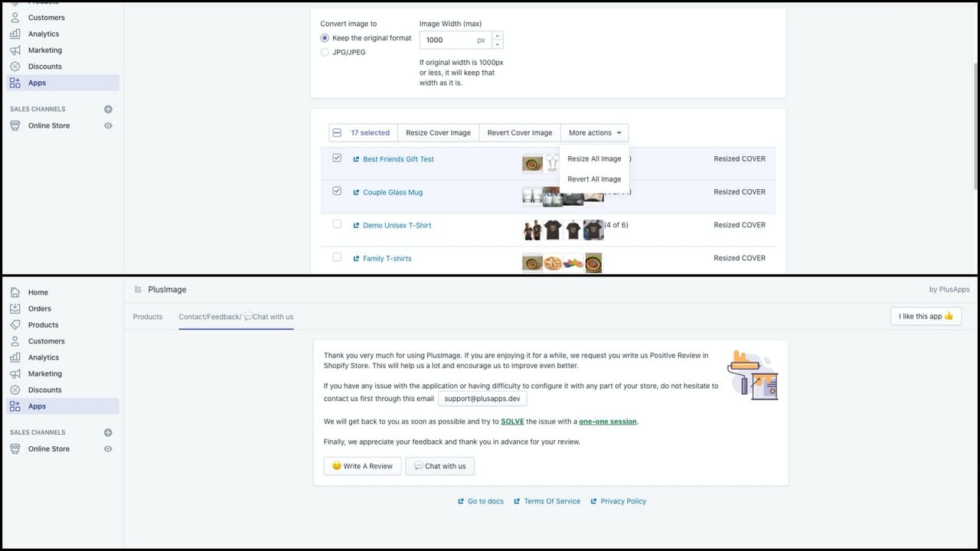Open Analytics icon in the bottom sidebar
Viewport: 980px width, 551px height.
click(15, 357)
